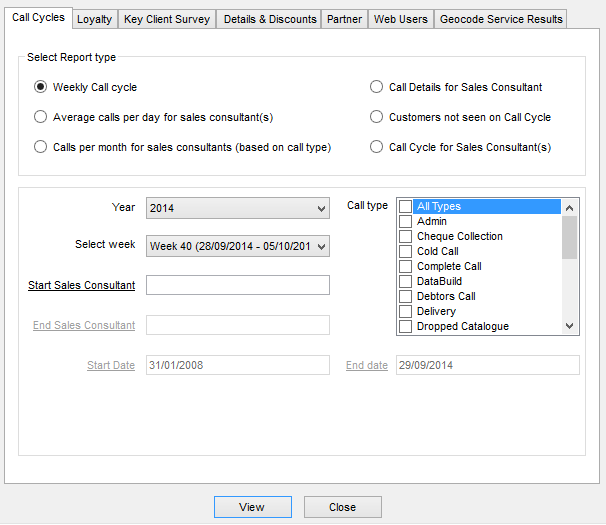This screenshot has height=525, width=606.
Task: Open the Details & Discounts tab
Action: (270, 19)
